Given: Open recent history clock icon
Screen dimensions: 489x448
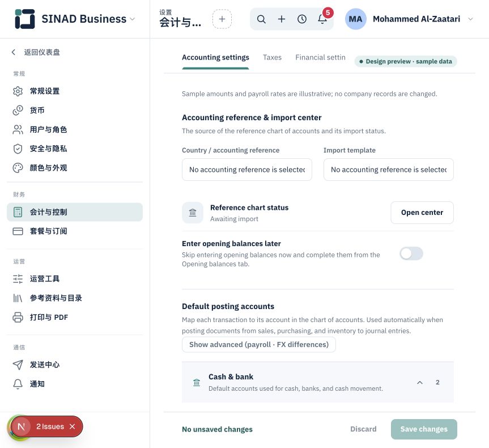Looking at the screenshot, I should 302,19.
